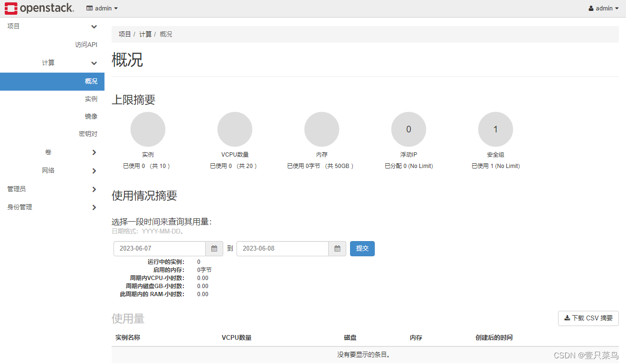The height and width of the screenshot is (364, 626).
Task: Click the 日期格式 YYYY-MM-DD hint text
Action: pos(148,232)
